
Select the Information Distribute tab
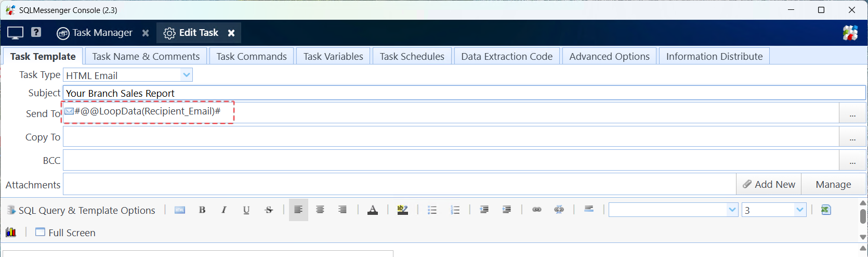[714, 56]
